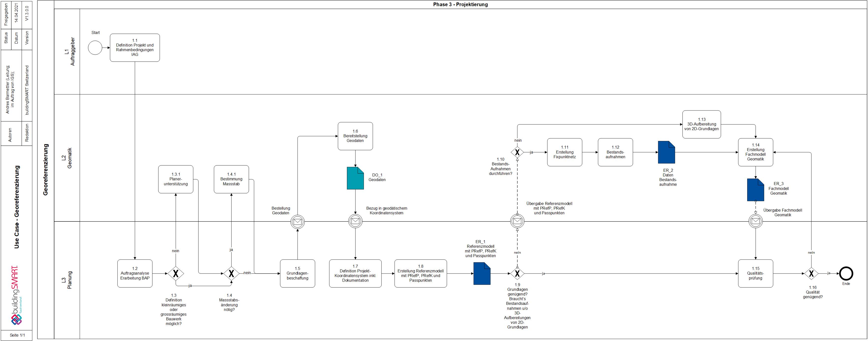Image resolution: width=868 pixels, height=341 pixels.
Task: Click the Übergabe Fachmodell Geomatik message event
Action: pos(756,221)
